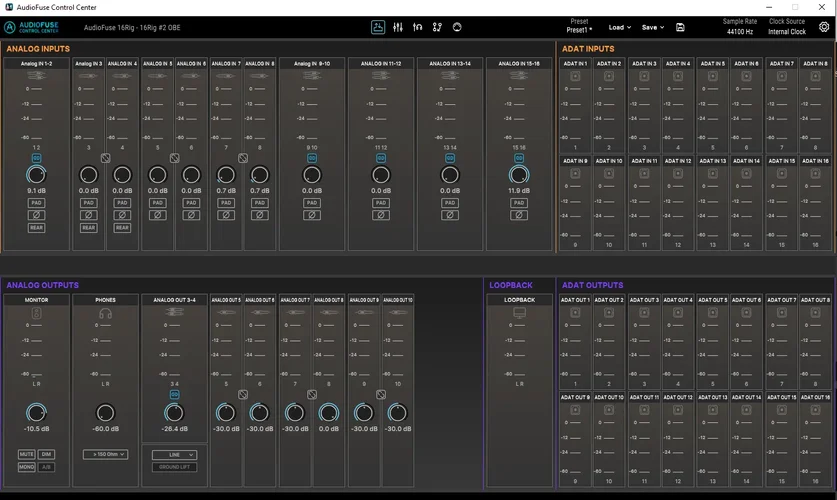Click the speaker icon in the Monitor strip
Viewport: 837px width, 500px height.
(x=36, y=315)
